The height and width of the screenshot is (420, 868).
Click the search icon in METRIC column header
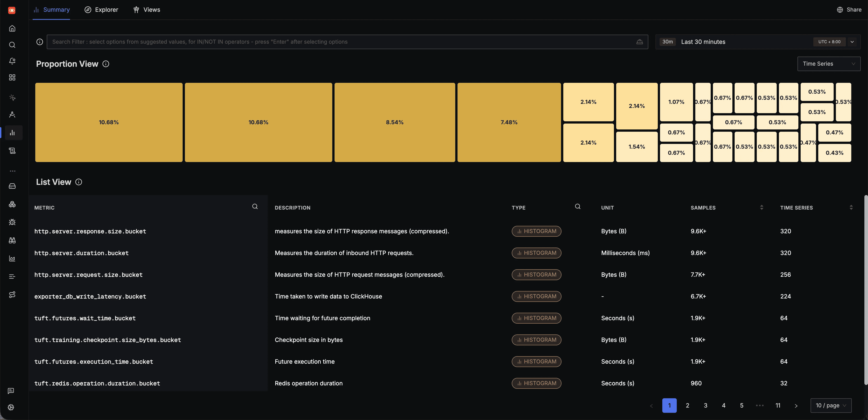pos(255,206)
